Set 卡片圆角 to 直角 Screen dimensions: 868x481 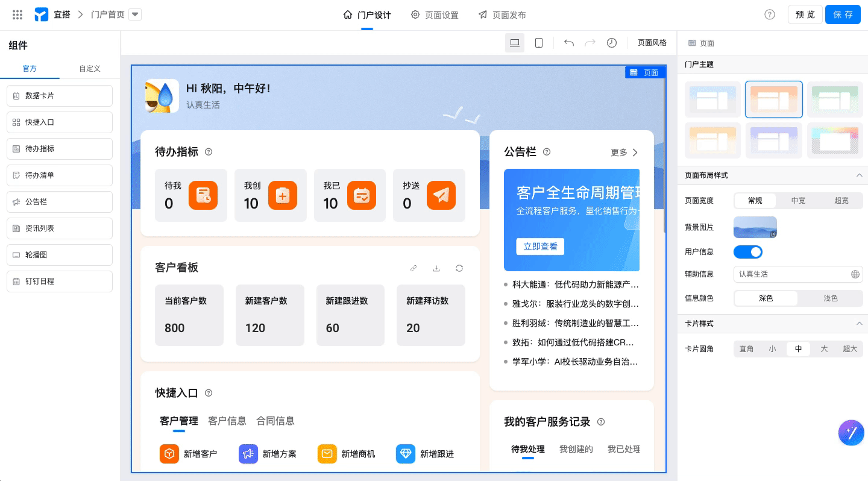click(747, 349)
